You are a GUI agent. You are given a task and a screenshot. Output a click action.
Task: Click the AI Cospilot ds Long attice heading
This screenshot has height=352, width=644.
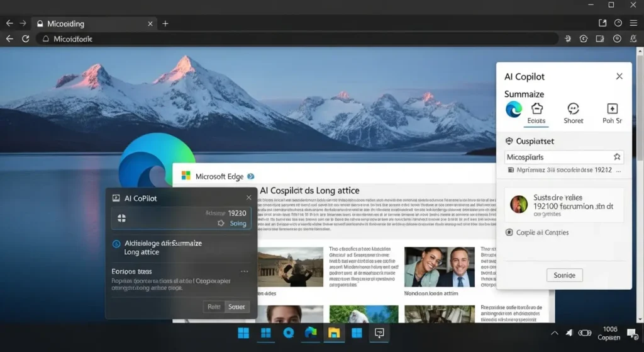(309, 190)
